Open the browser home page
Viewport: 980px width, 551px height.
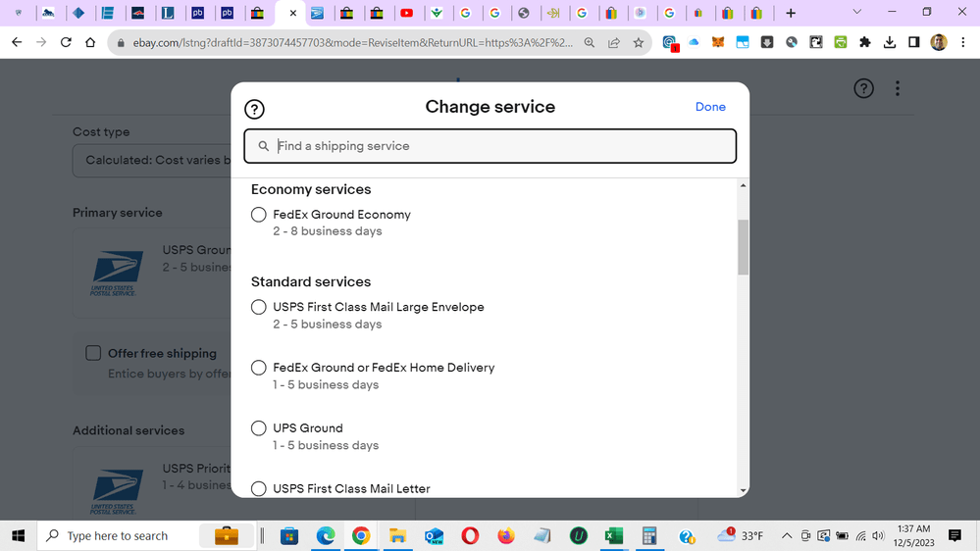coord(90,42)
